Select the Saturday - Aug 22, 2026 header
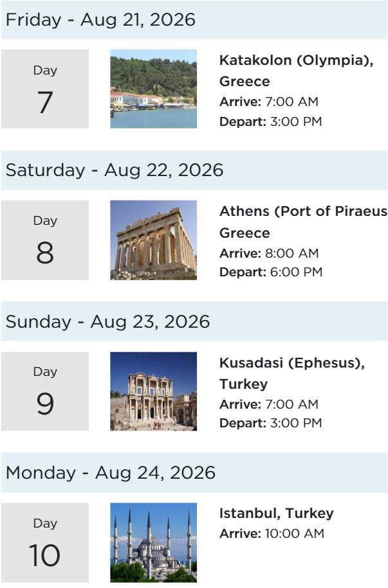Viewport: 388px width, 588px height. coord(115,170)
